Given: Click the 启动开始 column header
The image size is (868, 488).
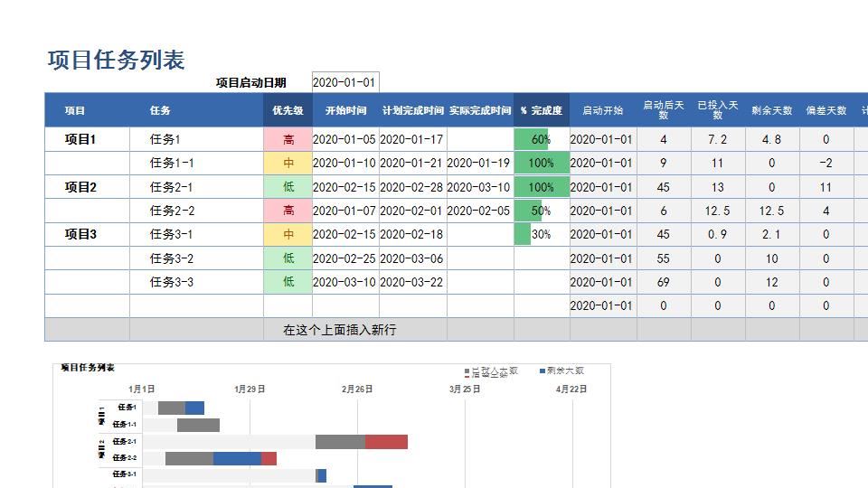Looking at the screenshot, I should pos(603,110).
